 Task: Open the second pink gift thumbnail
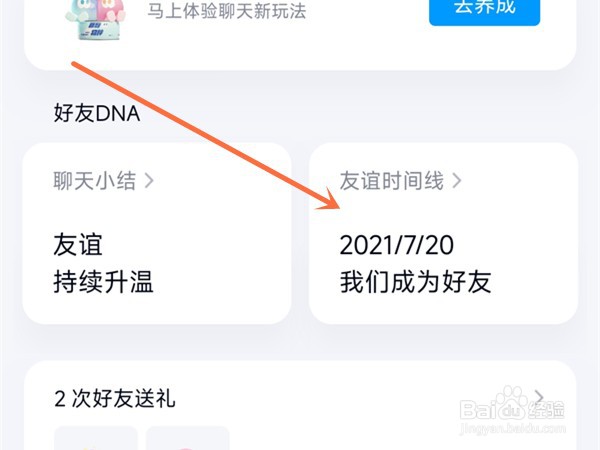click(188, 439)
